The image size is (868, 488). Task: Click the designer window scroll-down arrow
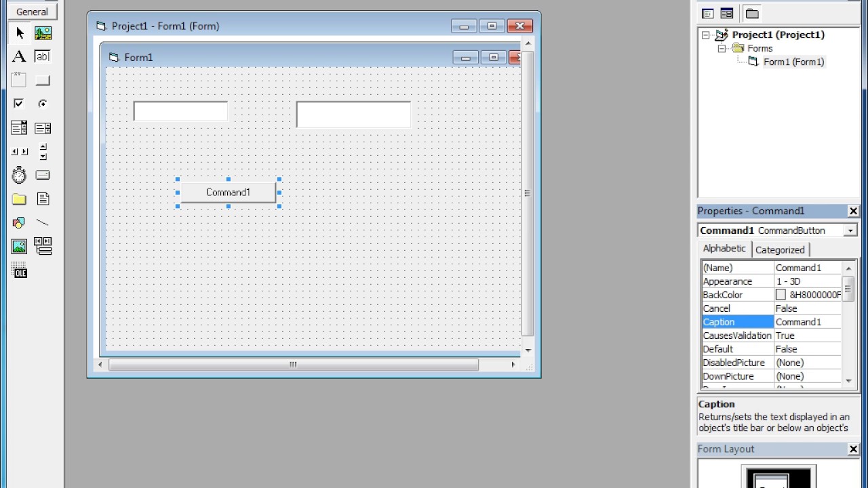click(x=528, y=350)
